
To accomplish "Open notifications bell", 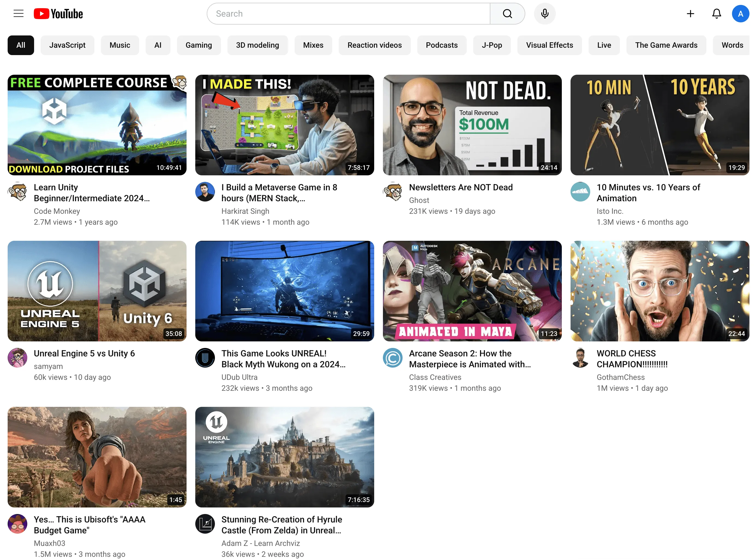I will pyautogui.click(x=716, y=14).
